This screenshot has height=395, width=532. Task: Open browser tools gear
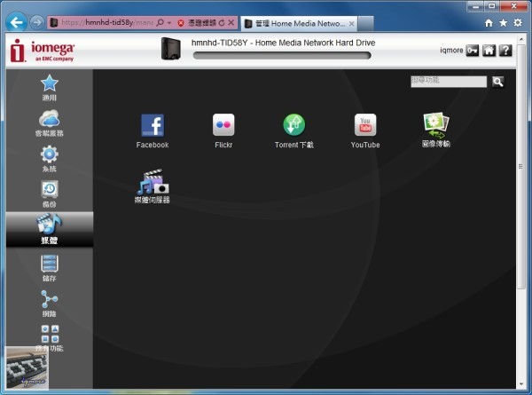click(x=518, y=23)
